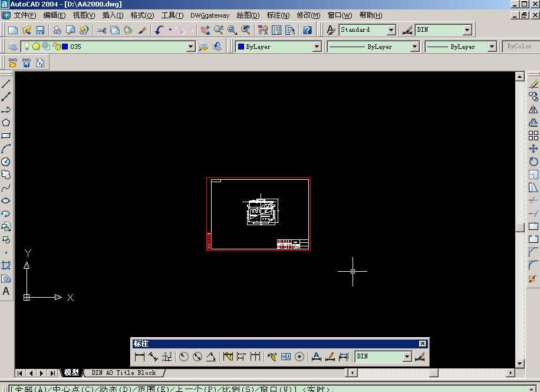Click the Array modify tool
This screenshot has height=392, width=540.
click(x=534, y=136)
